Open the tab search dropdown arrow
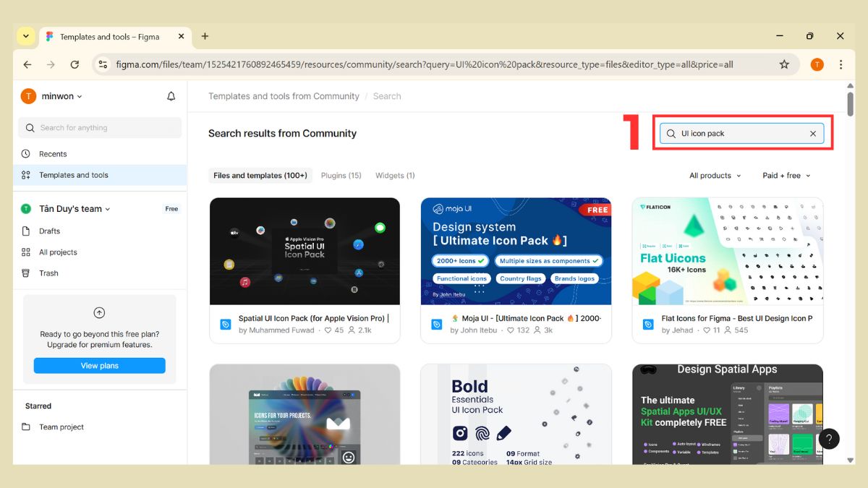 25,36
